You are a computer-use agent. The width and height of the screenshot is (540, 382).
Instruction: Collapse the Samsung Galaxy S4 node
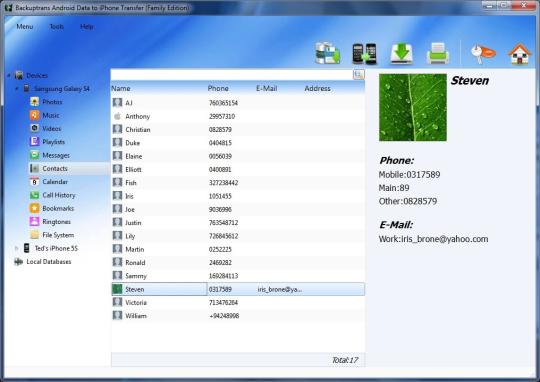point(16,89)
